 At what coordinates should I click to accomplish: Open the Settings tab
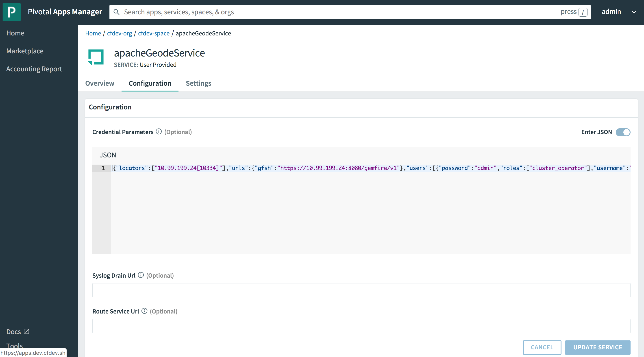[198, 83]
